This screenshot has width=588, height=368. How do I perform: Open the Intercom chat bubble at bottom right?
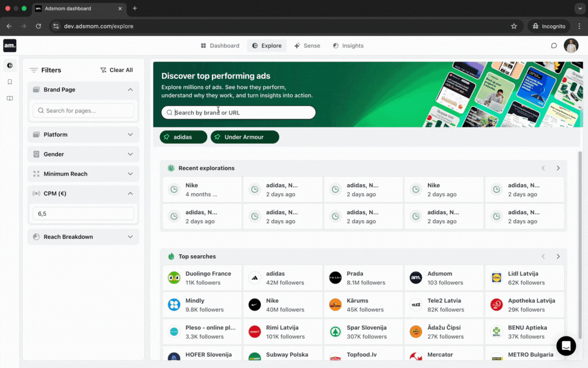[x=566, y=346]
